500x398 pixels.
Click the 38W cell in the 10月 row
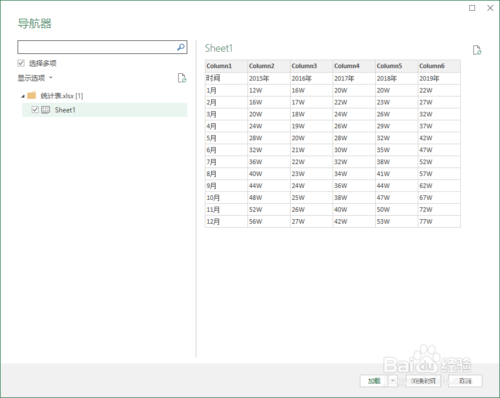(354, 198)
